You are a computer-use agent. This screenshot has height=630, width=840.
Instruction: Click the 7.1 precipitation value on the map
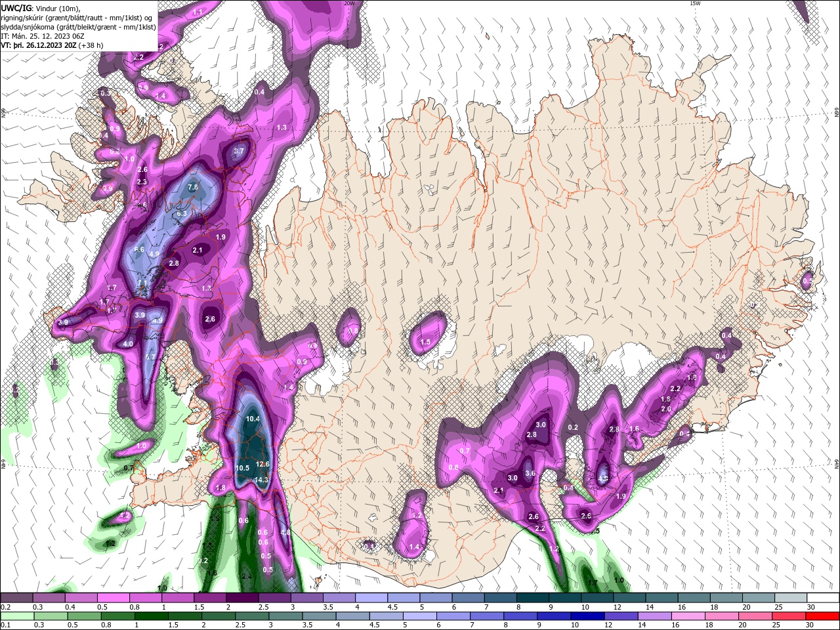pos(142,283)
